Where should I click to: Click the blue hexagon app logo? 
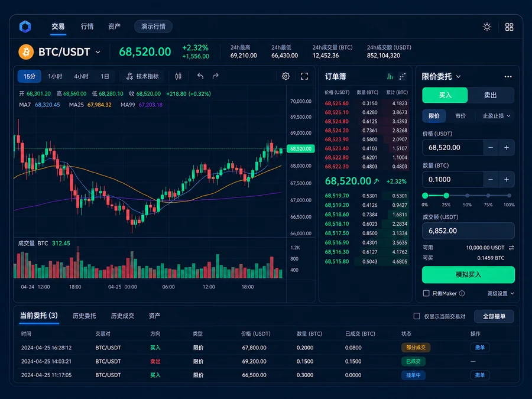[25, 27]
